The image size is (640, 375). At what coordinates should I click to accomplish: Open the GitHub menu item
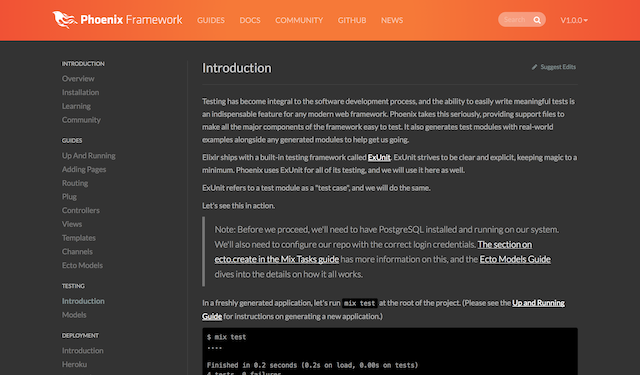pos(352,20)
